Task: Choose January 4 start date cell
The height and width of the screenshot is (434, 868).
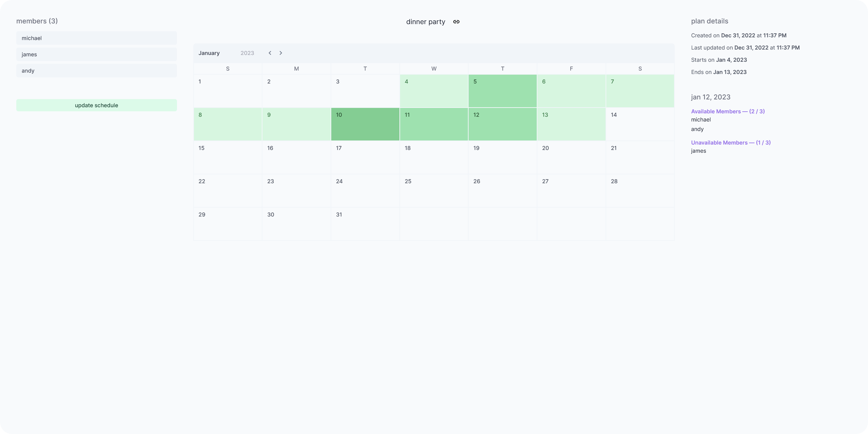Action: click(434, 91)
